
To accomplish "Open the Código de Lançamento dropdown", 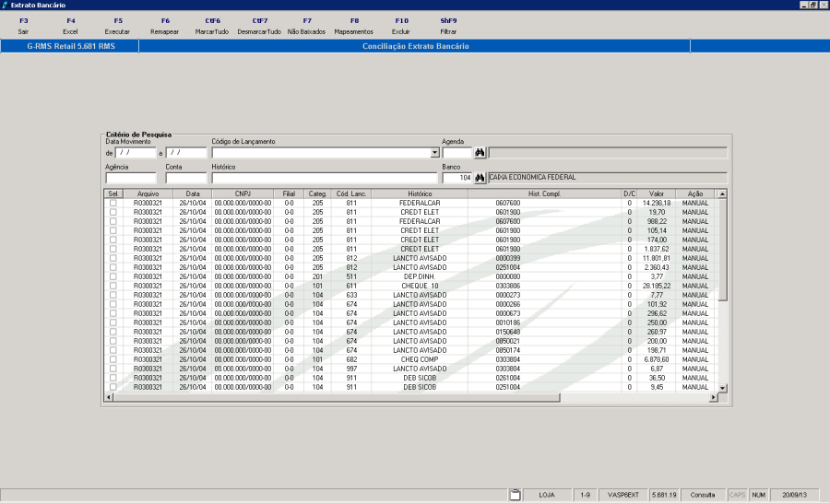I will pos(434,153).
